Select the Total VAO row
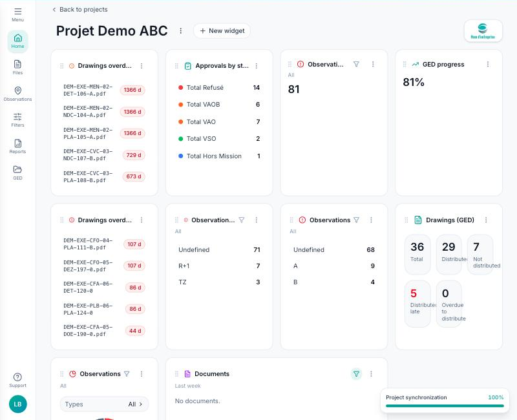 pos(219,122)
